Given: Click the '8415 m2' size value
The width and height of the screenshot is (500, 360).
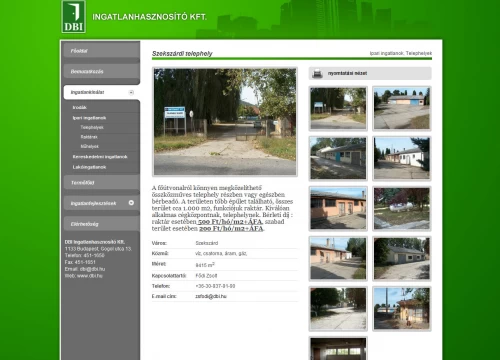Looking at the screenshot, I should [x=205, y=265].
